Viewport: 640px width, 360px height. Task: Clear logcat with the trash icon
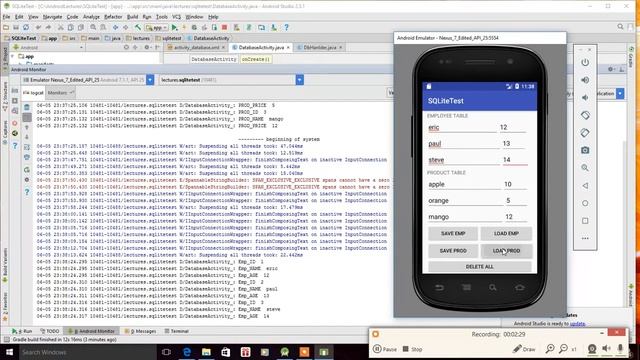pyautogui.click(x=27, y=107)
